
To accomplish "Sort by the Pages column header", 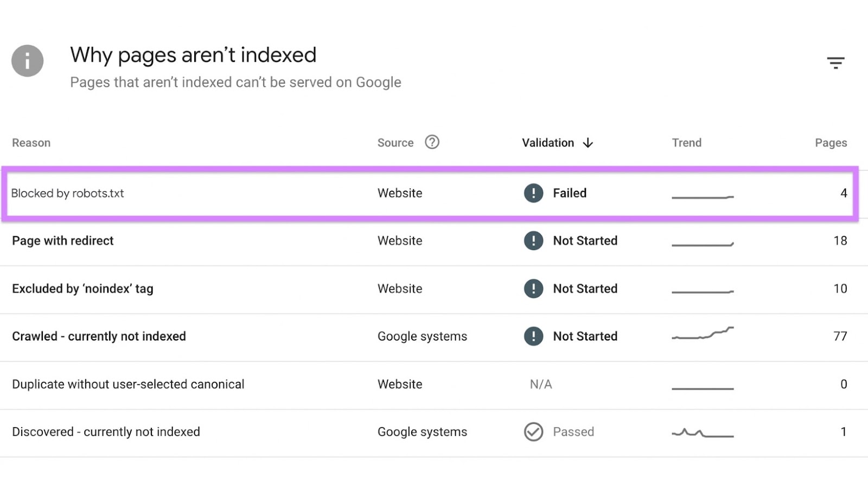I will [831, 142].
